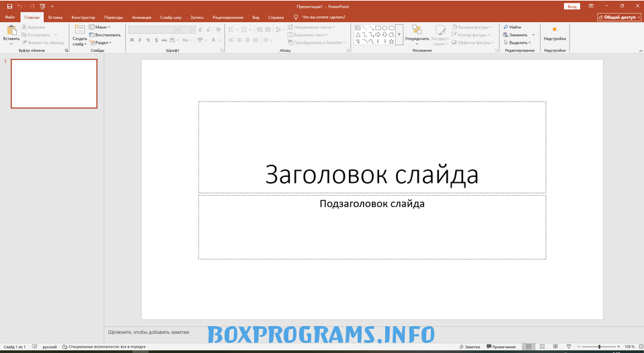644x353 pixels.
Task: Click the Создать слайд icon
Action: 79,30
